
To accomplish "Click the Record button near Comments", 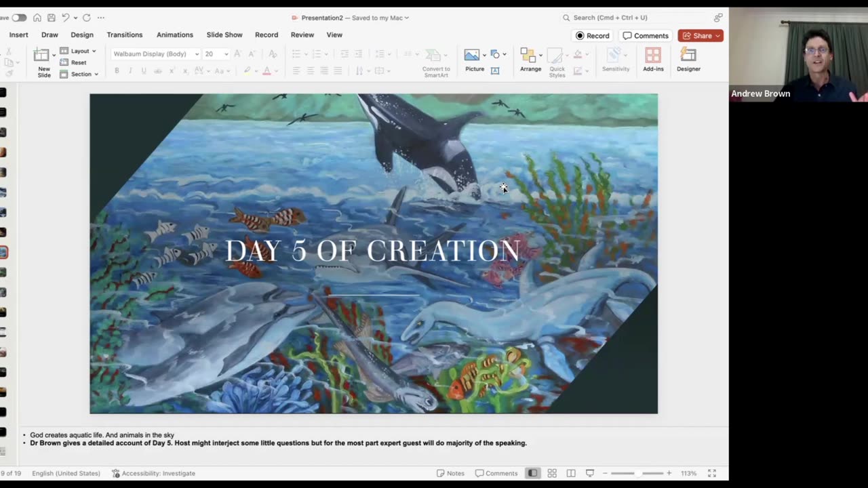I will (593, 35).
